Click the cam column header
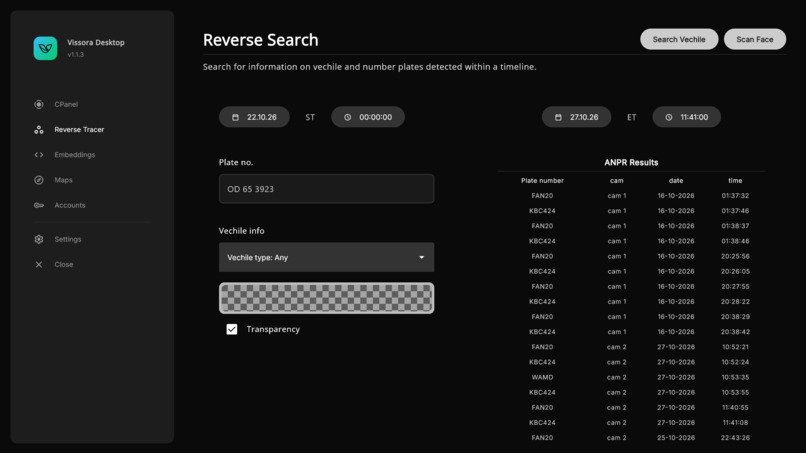 click(617, 180)
